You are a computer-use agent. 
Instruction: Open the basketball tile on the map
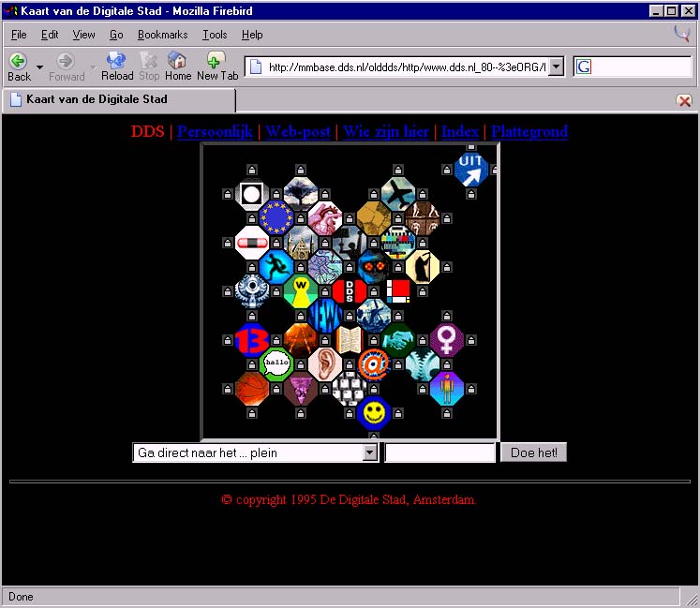click(251, 388)
